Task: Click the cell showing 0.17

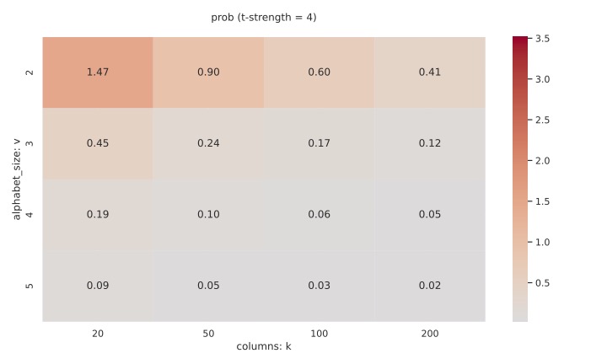Action: pyautogui.click(x=319, y=143)
